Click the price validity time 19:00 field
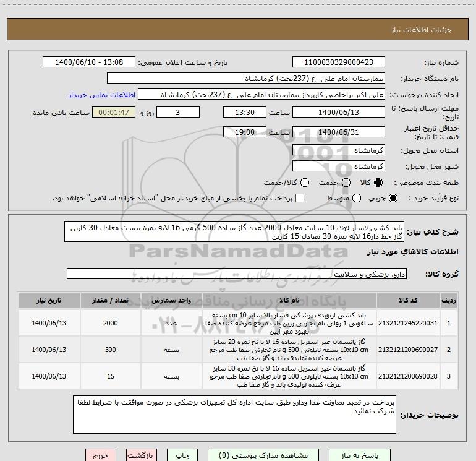Viewport: 476px width, 461px height. coord(245,132)
